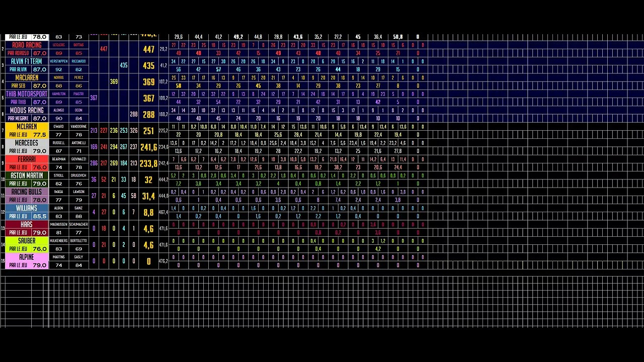Select the WILLIAMS team cell
The width and height of the screenshot is (644, 362).
27,208
